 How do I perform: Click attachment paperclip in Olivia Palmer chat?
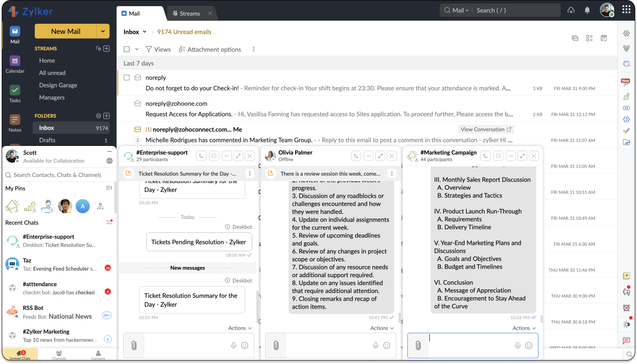coord(276,346)
